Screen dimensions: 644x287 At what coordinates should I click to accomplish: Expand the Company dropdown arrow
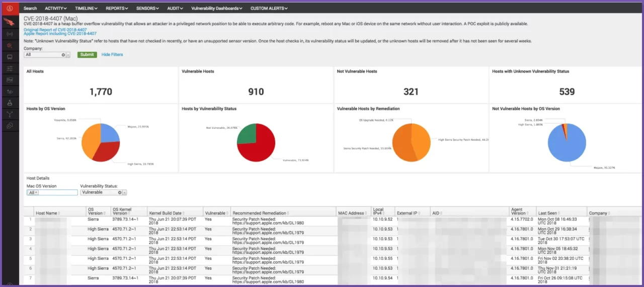point(68,55)
